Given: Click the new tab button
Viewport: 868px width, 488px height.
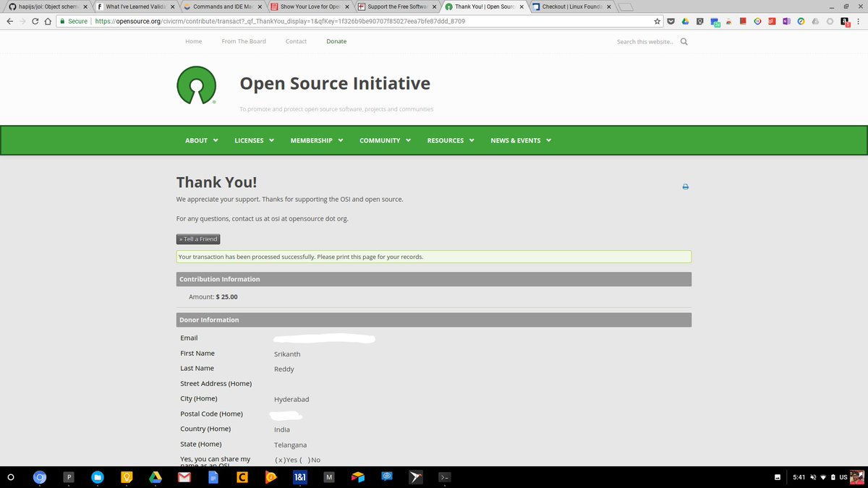Looking at the screenshot, I should click(626, 7).
